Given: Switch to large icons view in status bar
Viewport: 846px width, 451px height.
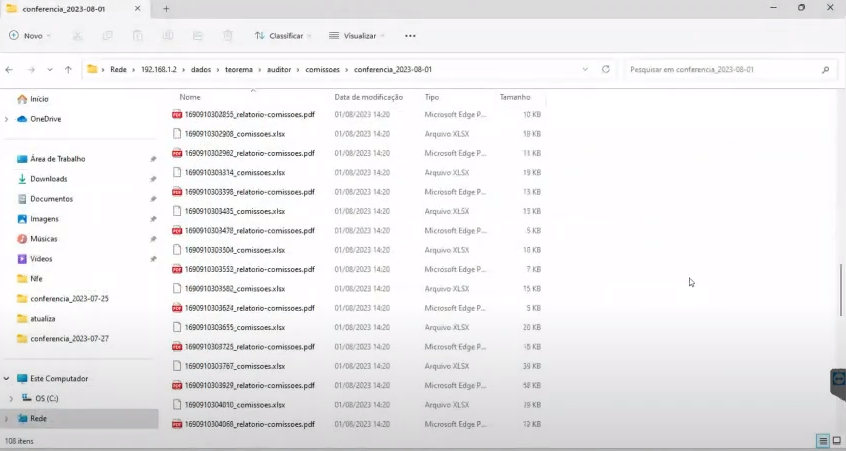Looking at the screenshot, I should click(x=837, y=441).
